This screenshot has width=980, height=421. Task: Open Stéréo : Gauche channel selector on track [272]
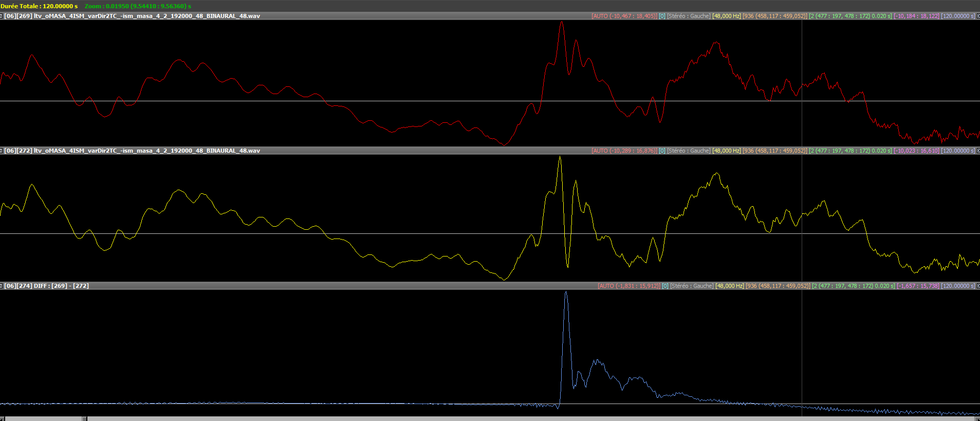689,151
